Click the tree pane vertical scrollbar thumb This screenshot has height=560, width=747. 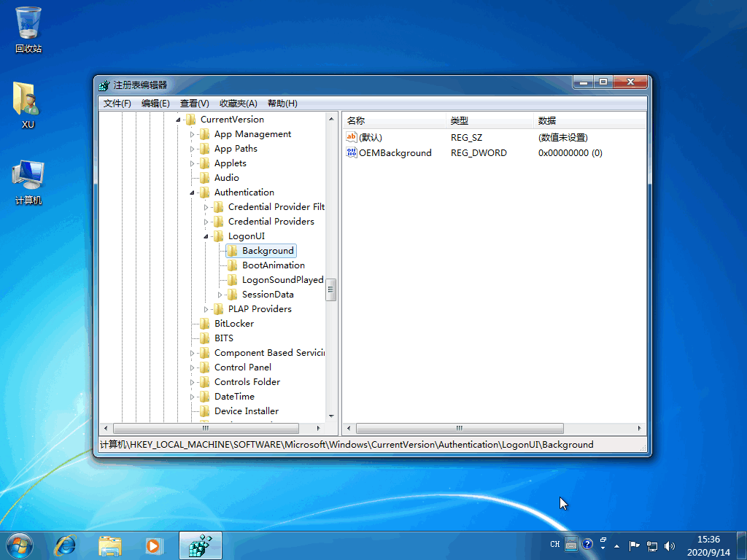click(330, 289)
